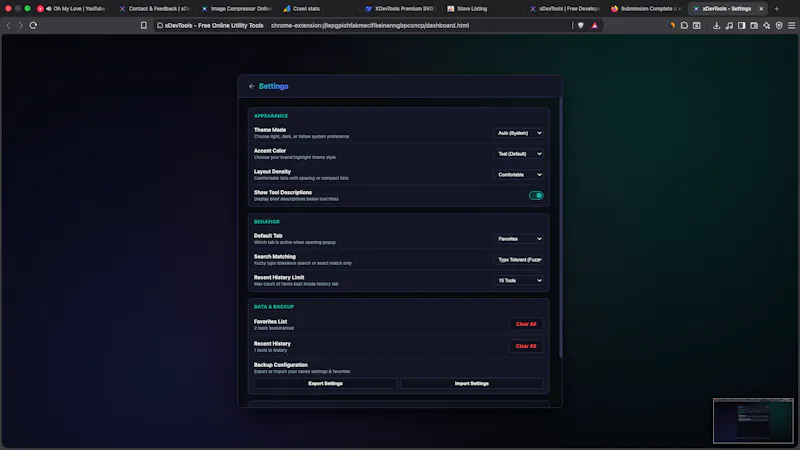This screenshot has height=450, width=800.
Task: Switch to Oh My Love YouTube tab
Action: tap(74, 9)
